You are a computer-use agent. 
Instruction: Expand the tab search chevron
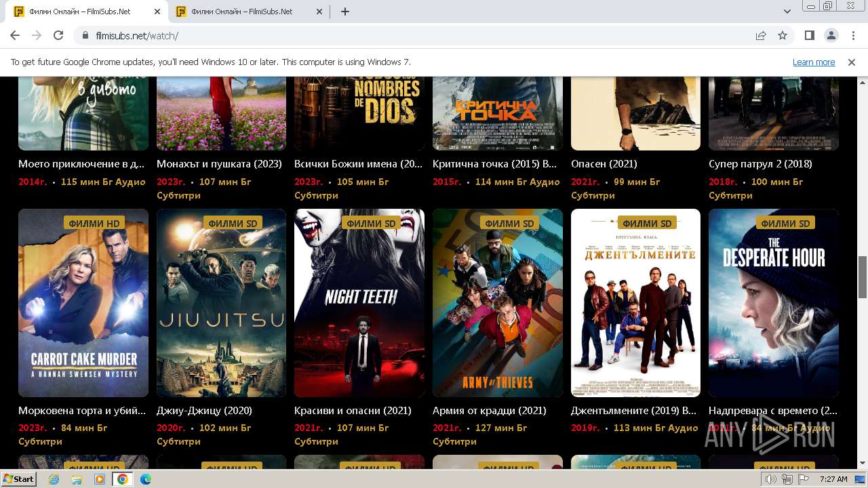coord(787,12)
